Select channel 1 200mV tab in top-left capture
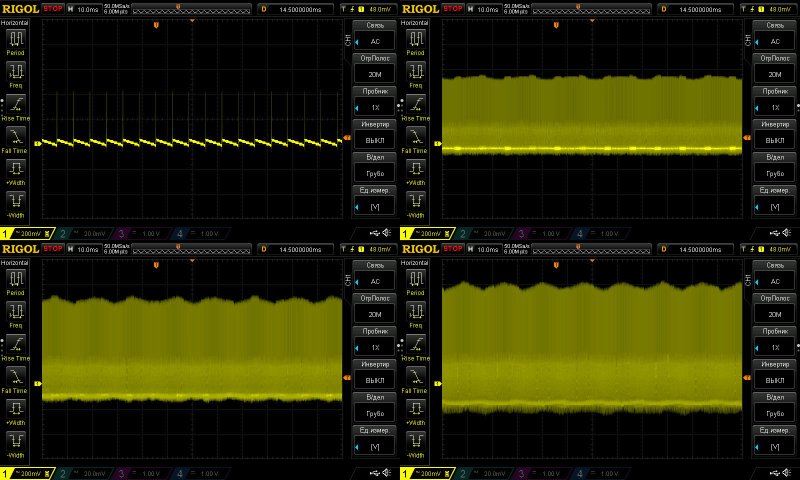 point(27,234)
